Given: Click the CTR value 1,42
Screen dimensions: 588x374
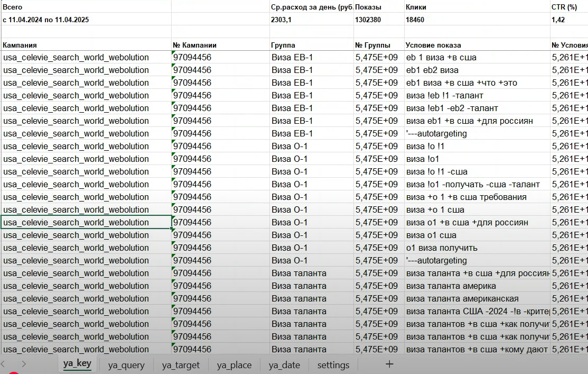Looking at the screenshot, I should (569, 20).
